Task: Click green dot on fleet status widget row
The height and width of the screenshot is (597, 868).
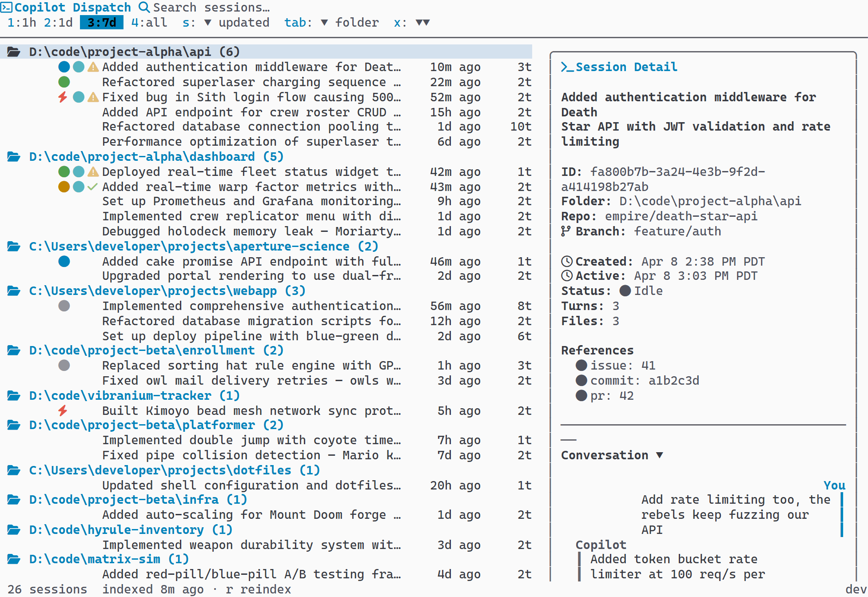Action: (x=64, y=171)
